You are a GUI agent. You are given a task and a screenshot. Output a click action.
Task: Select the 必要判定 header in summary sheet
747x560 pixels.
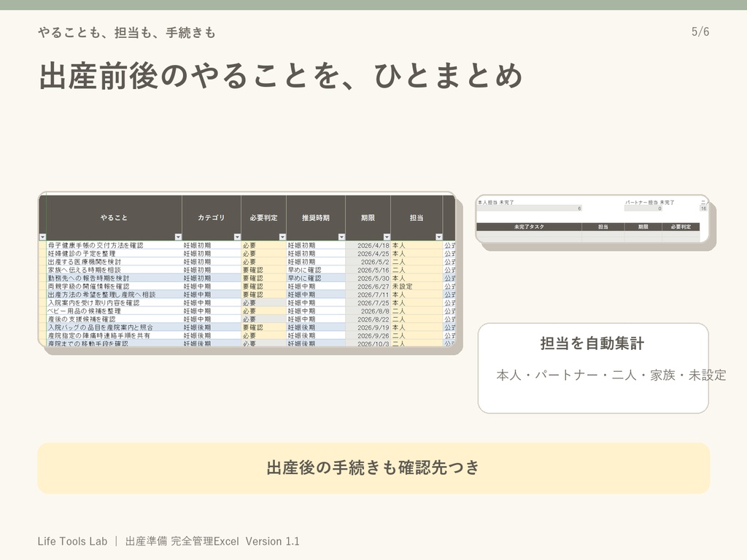681,227
